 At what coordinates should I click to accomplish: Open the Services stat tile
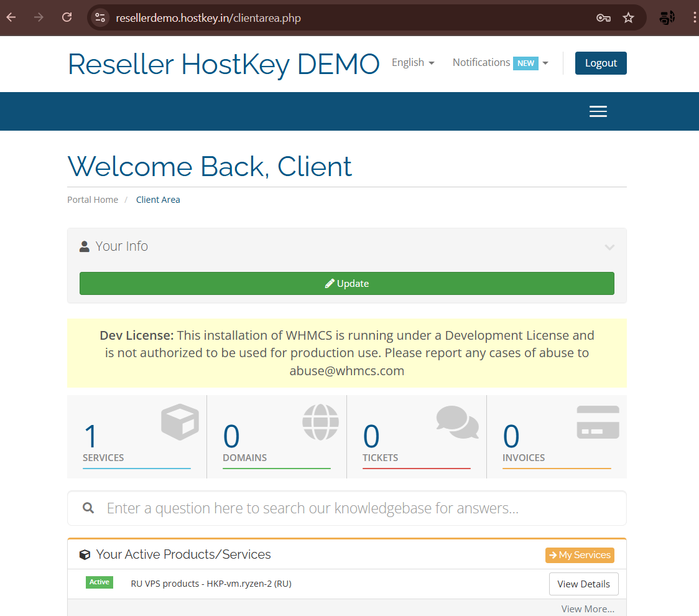point(137,437)
